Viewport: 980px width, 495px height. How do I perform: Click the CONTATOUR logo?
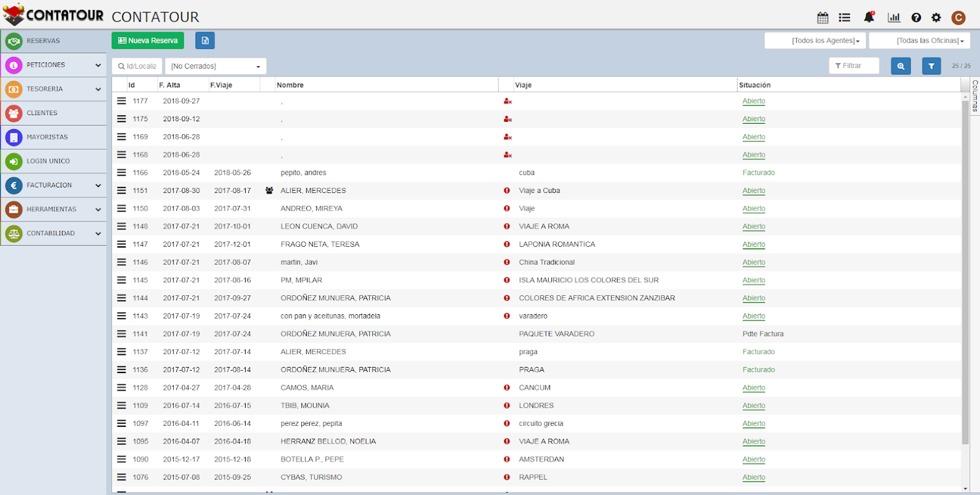(x=53, y=15)
